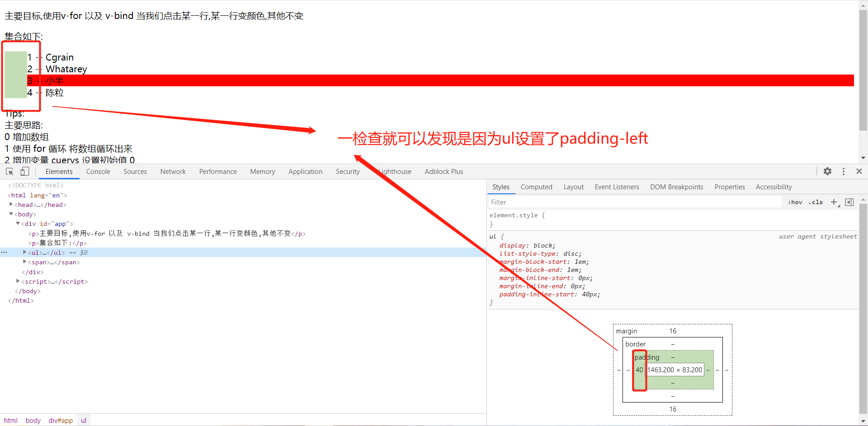Viewport: 868px width, 426px height.
Task: Open the Sources tab
Action: pos(135,172)
